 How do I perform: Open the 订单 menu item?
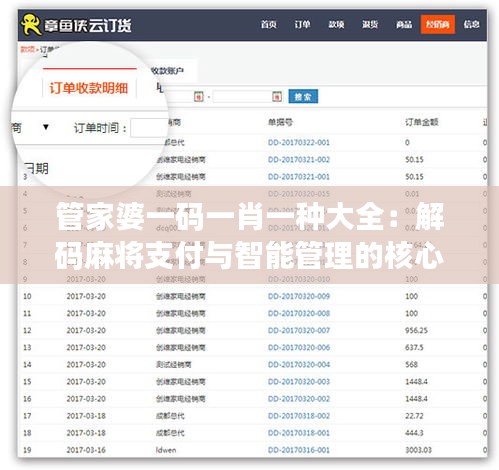point(302,24)
